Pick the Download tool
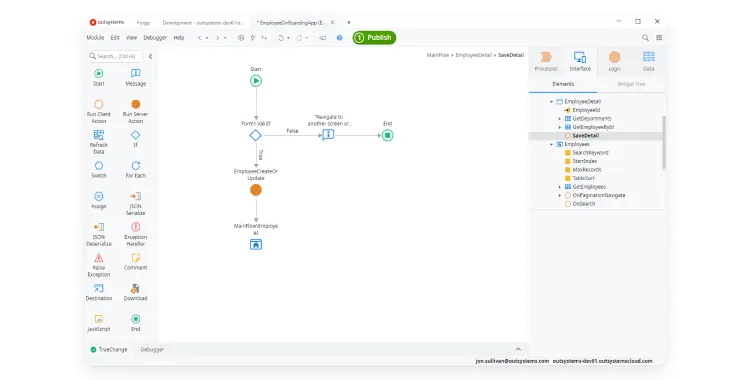Image resolution: width=750 pixels, height=380 pixels. pyautogui.click(x=135, y=292)
